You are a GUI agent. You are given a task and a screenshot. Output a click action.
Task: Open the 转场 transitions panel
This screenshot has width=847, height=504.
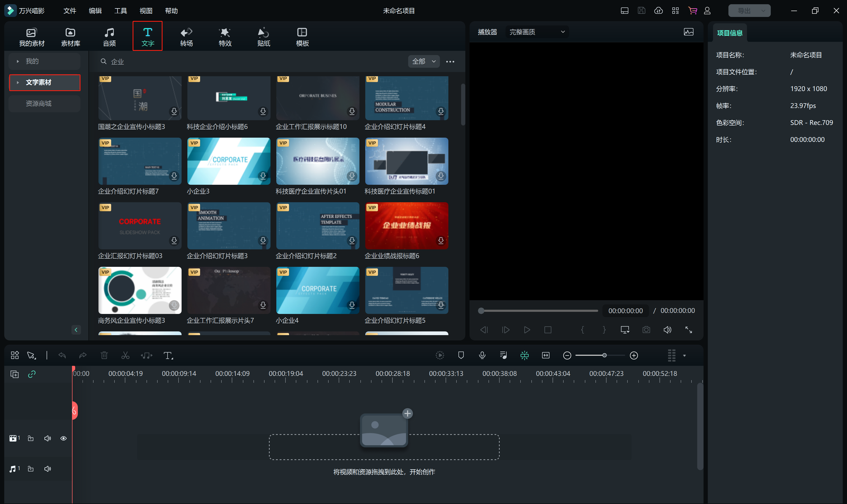point(186,37)
